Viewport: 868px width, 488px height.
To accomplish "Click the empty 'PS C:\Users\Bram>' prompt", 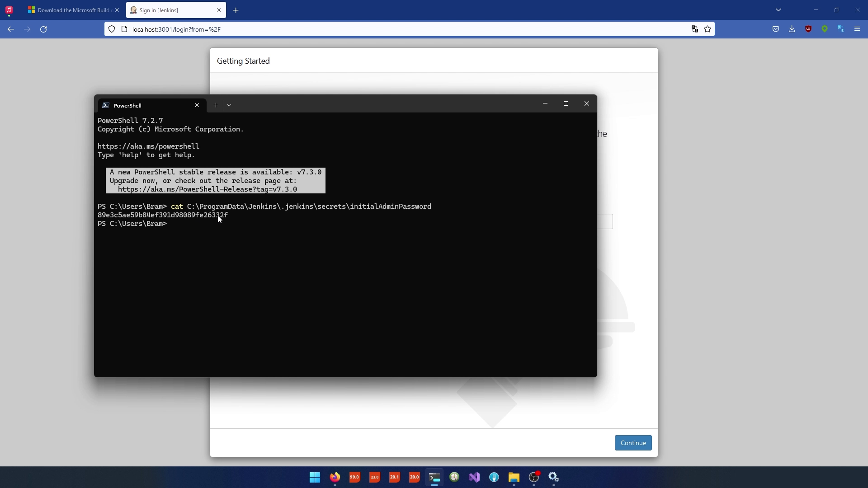I will point(132,224).
